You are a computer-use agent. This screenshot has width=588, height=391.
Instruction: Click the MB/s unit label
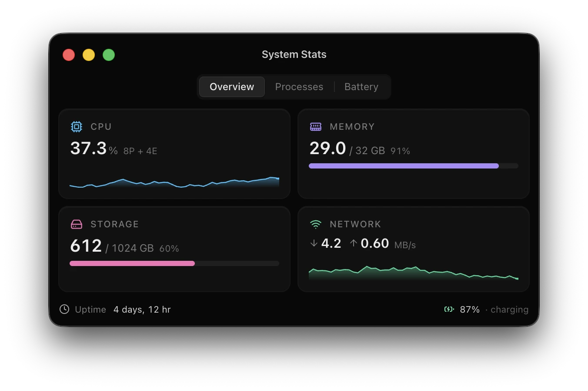pyautogui.click(x=405, y=245)
